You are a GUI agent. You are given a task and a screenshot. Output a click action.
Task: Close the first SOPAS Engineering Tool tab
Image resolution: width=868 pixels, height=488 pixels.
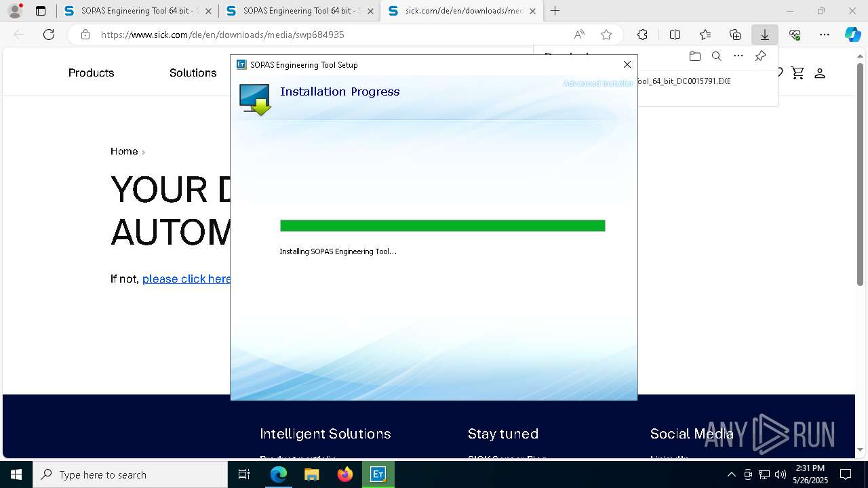208,11
